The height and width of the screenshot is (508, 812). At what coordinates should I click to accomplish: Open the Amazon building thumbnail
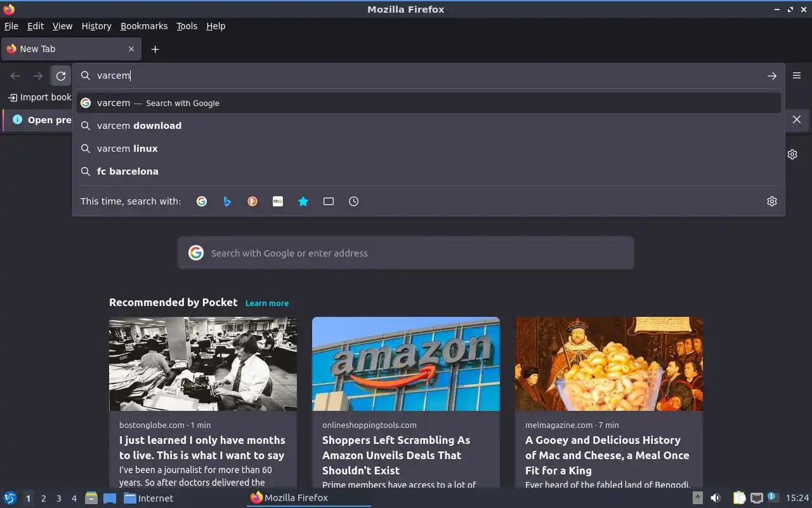tap(406, 364)
